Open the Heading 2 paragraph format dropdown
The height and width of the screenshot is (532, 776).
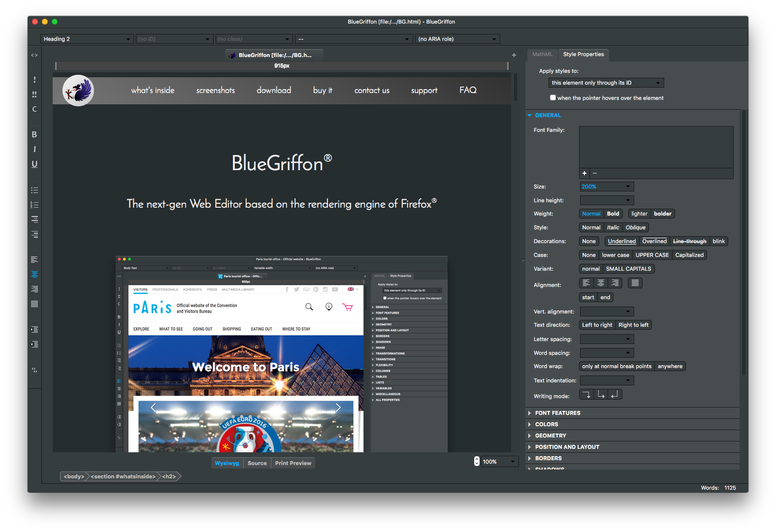tap(87, 39)
